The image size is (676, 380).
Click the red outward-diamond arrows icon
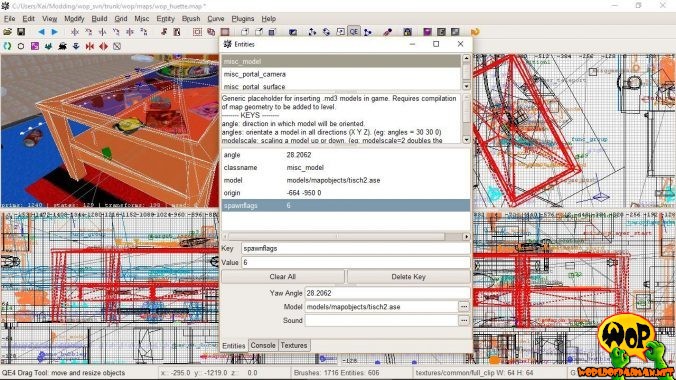point(103,46)
